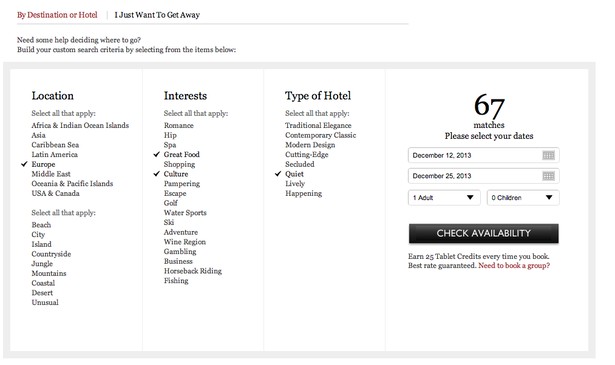
Task: Select Caribbean Sea location
Action: click(x=55, y=145)
